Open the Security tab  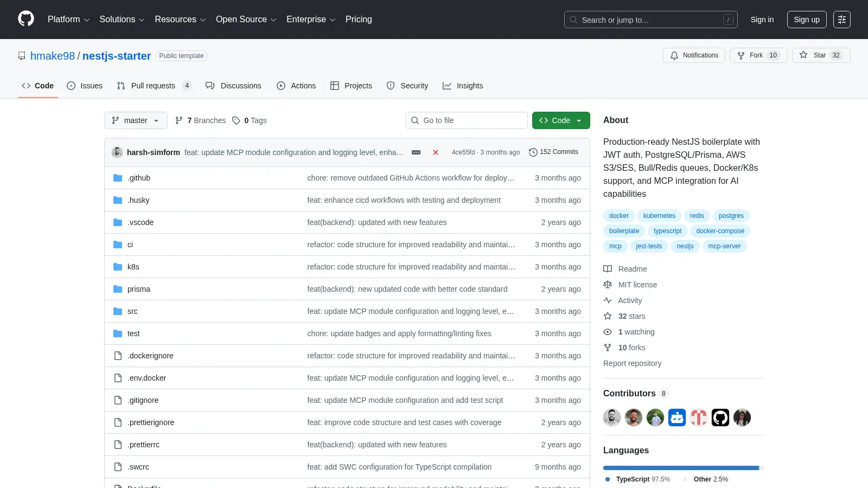pos(407,86)
